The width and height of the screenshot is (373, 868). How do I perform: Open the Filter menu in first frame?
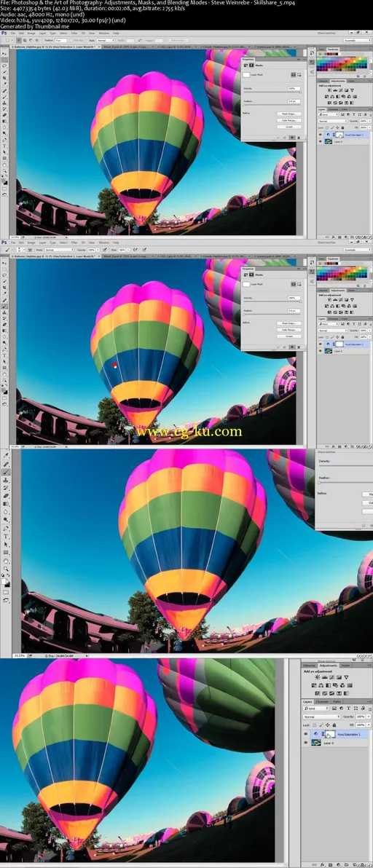click(74, 33)
